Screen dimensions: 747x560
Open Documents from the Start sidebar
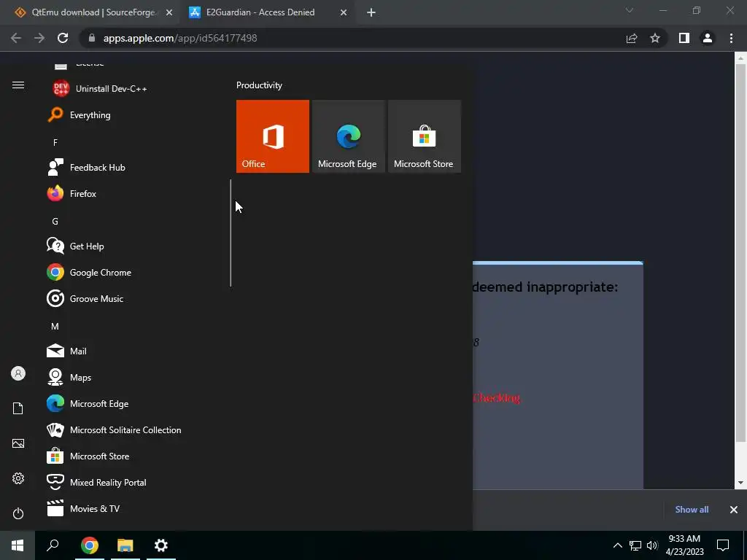click(18, 408)
